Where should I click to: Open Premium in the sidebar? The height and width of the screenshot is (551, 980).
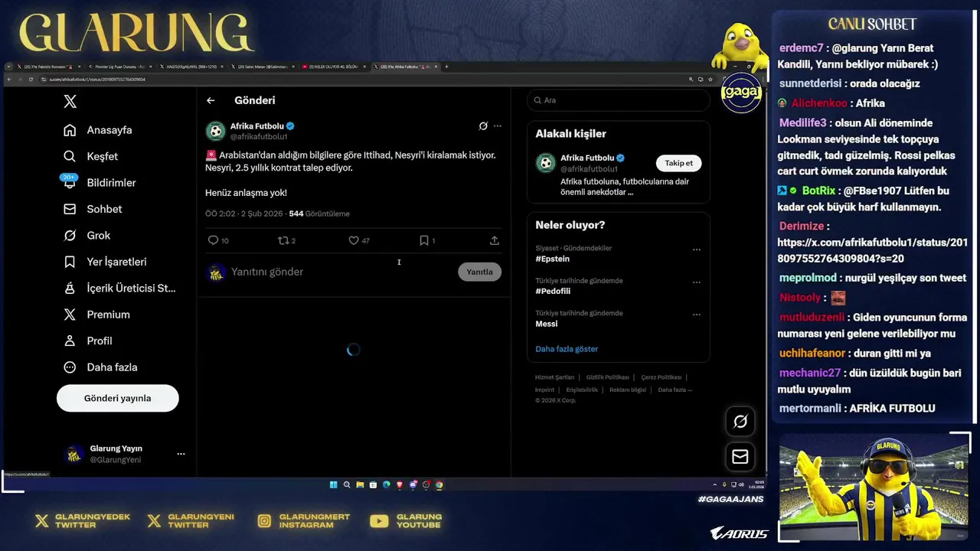click(x=96, y=315)
